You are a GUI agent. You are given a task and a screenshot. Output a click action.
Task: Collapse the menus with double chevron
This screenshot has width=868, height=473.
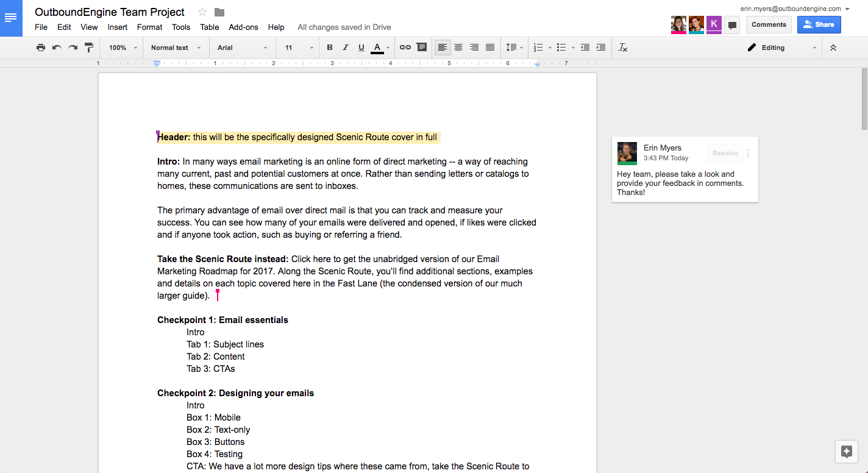833,48
